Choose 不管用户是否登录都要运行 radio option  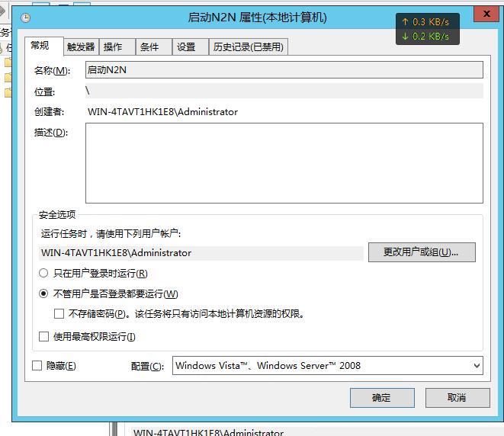(x=43, y=293)
